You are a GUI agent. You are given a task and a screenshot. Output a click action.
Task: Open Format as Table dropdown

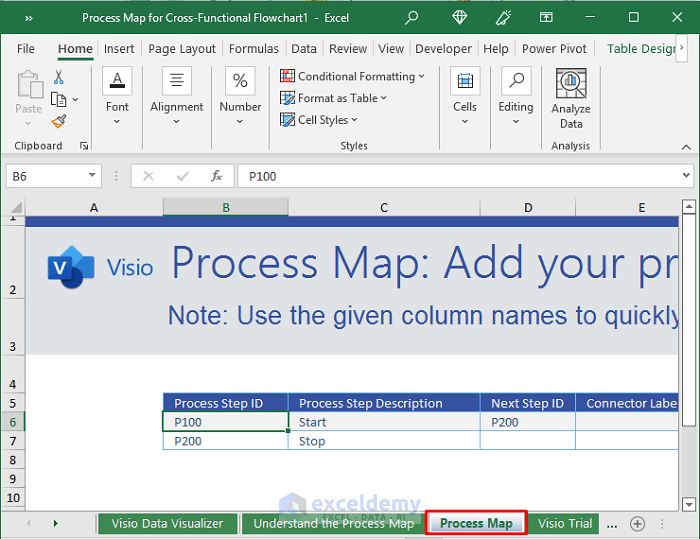[333, 98]
